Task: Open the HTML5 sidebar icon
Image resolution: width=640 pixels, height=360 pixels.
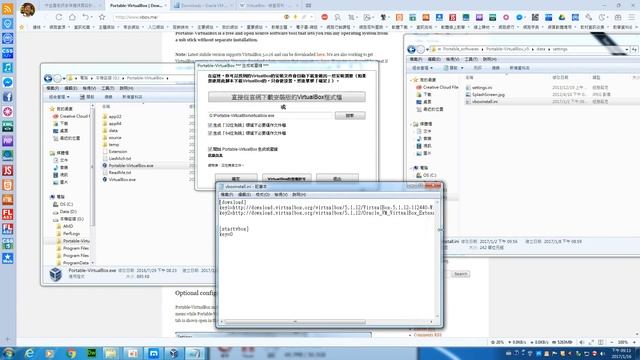Action: (x=7, y=185)
